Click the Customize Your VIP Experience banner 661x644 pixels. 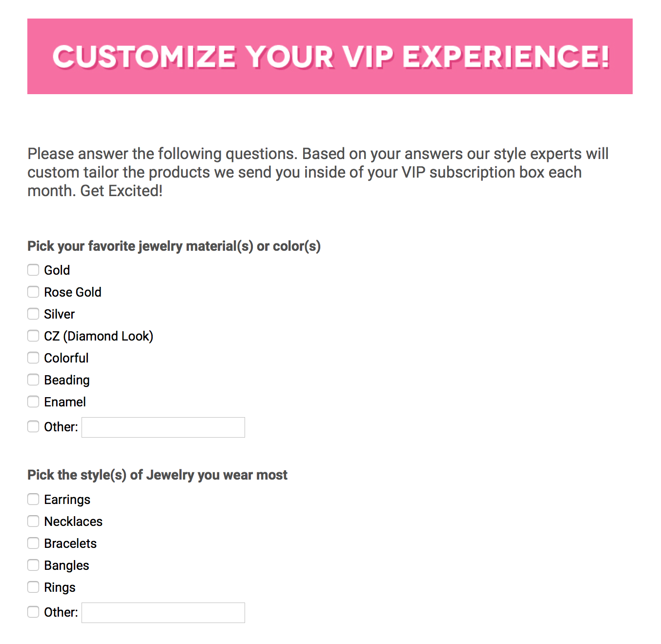(x=330, y=56)
